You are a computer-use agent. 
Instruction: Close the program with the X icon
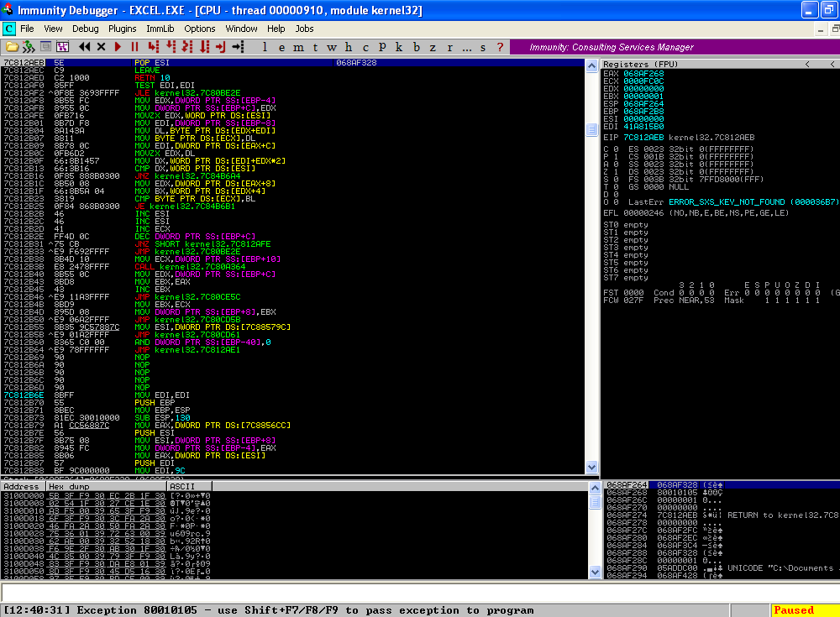pos(101,47)
